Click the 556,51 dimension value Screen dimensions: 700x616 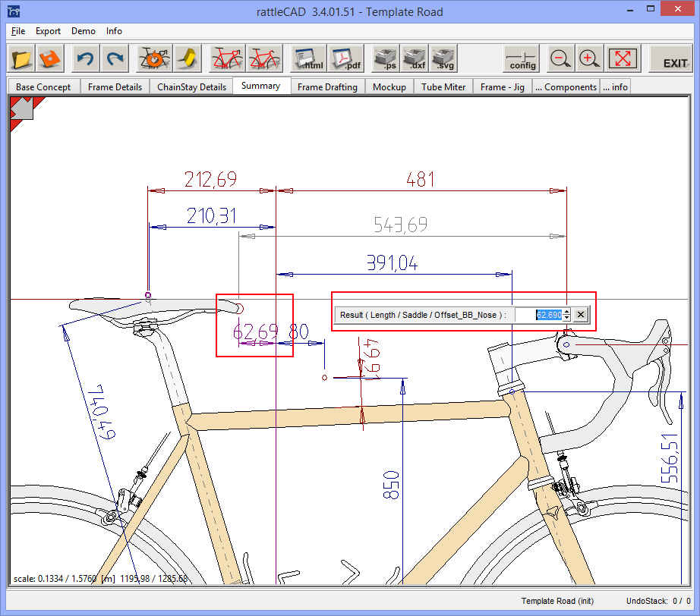click(x=670, y=458)
